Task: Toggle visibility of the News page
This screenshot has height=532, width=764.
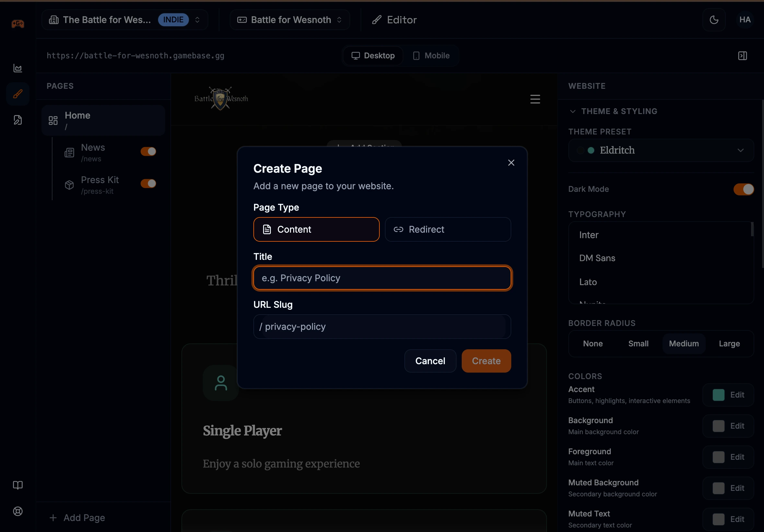Action: tap(148, 151)
